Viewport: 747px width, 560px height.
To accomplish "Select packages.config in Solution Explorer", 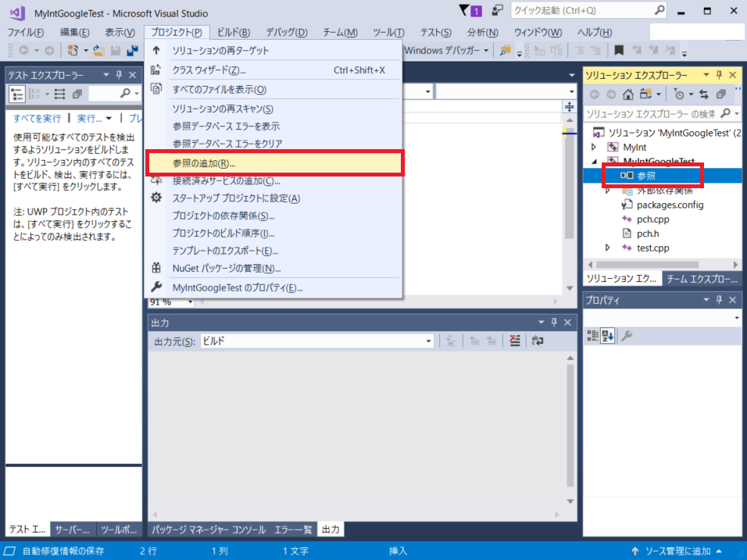I will tap(670, 205).
